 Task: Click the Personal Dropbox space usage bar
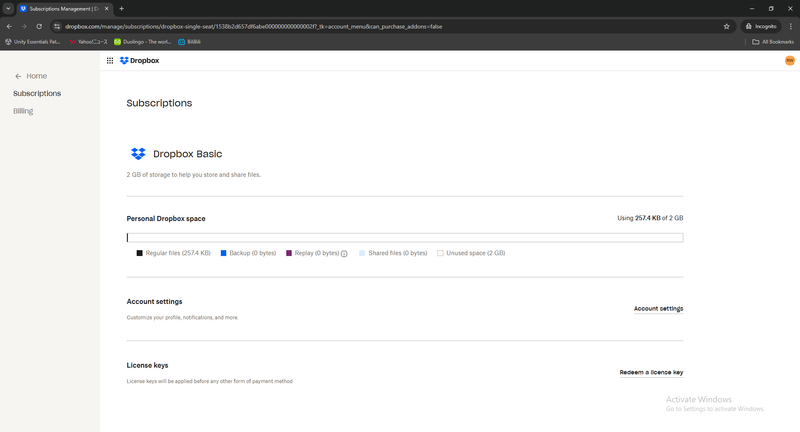point(404,238)
